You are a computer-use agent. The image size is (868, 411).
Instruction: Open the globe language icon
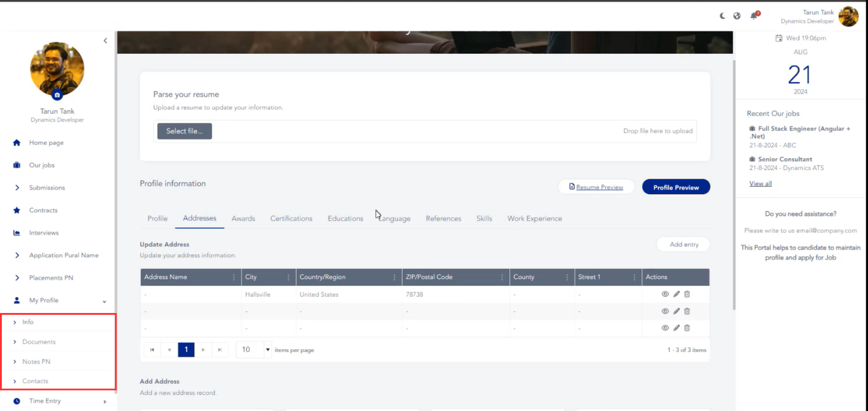(x=737, y=16)
